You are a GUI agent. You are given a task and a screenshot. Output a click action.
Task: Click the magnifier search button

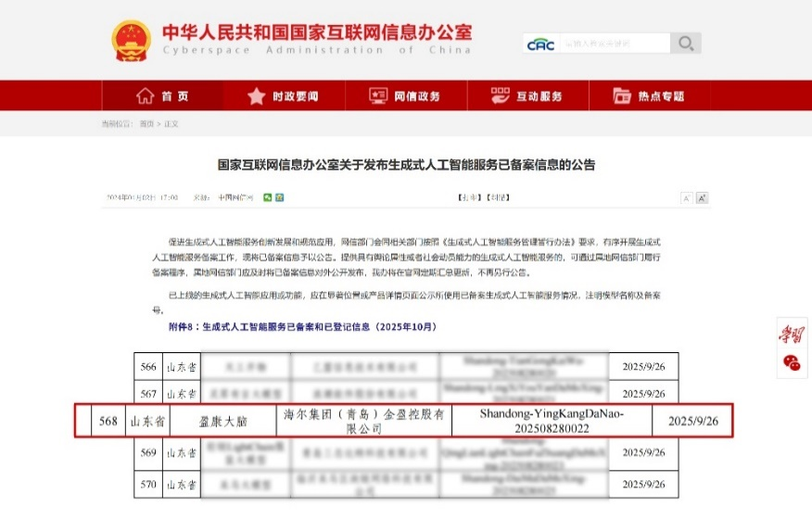685,44
